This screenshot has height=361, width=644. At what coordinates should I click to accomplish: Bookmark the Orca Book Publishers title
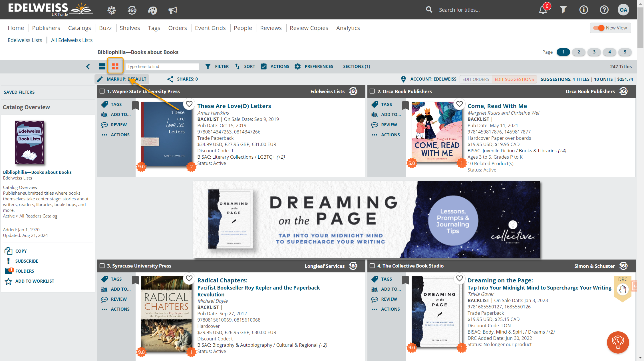tap(405, 105)
